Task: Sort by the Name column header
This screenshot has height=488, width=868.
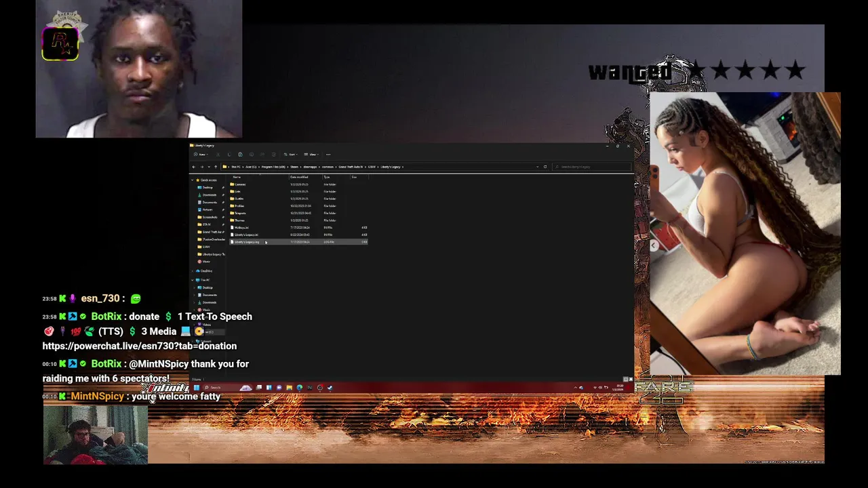Action: (237, 177)
